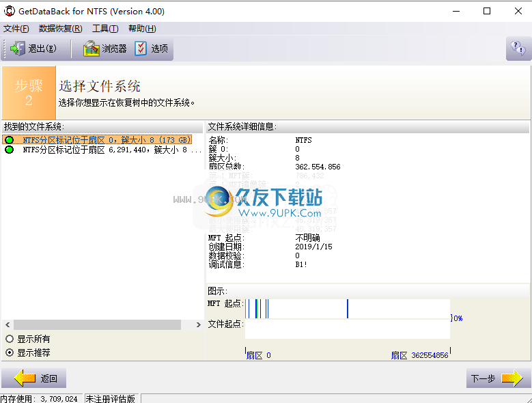Image resolution: width=532 pixels, height=403 pixels.
Task: Click the 文件起点 graph bar
Action: [x=348, y=329]
